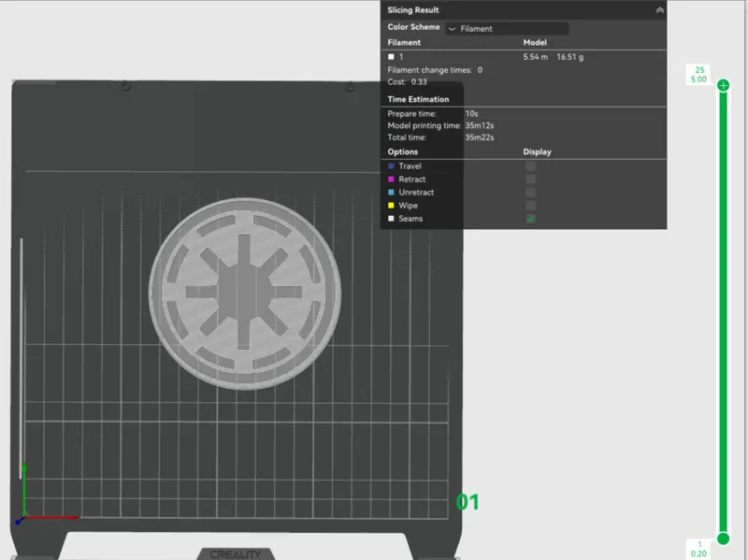Click the top layer label 25 / 5.00

pos(698,75)
